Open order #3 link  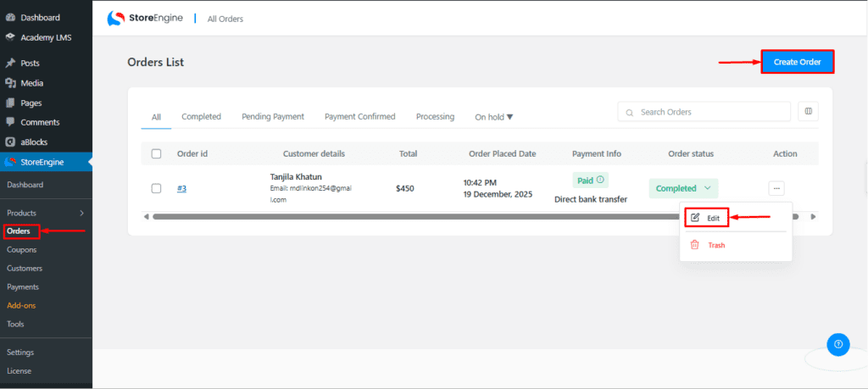coord(181,188)
